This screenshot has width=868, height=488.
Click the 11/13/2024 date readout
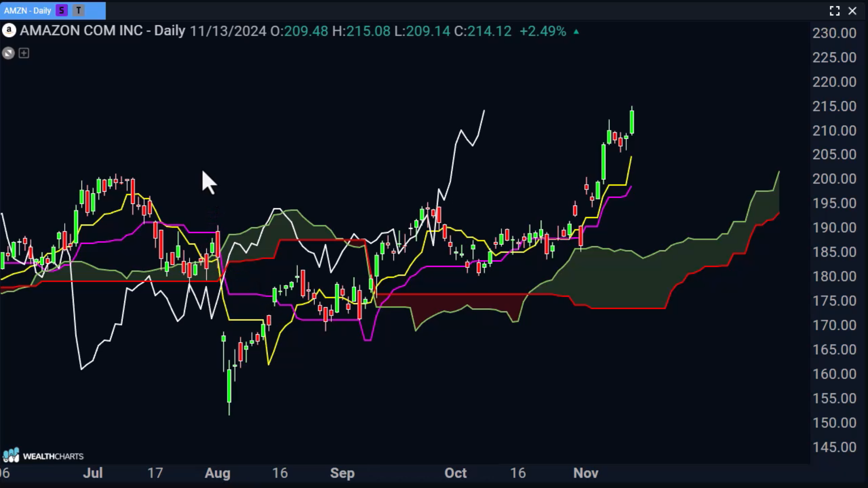228,31
